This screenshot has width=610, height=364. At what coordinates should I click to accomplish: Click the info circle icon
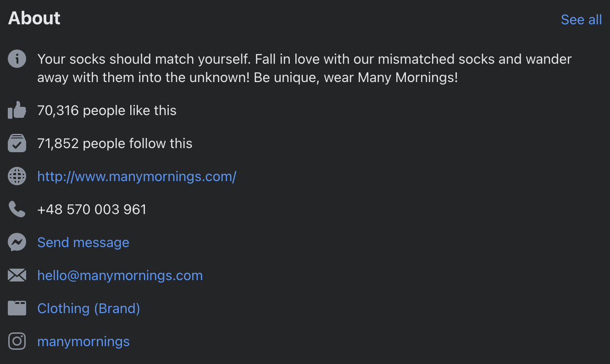point(17,59)
